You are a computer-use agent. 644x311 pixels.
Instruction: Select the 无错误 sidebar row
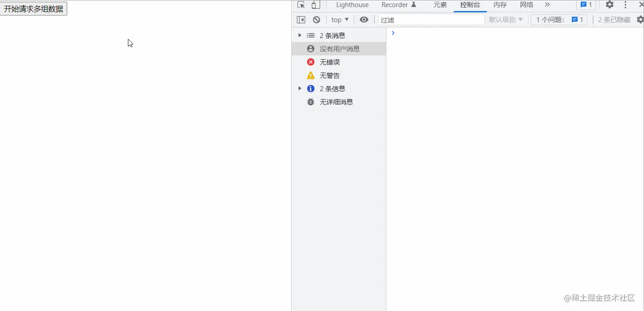coord(339,62)
